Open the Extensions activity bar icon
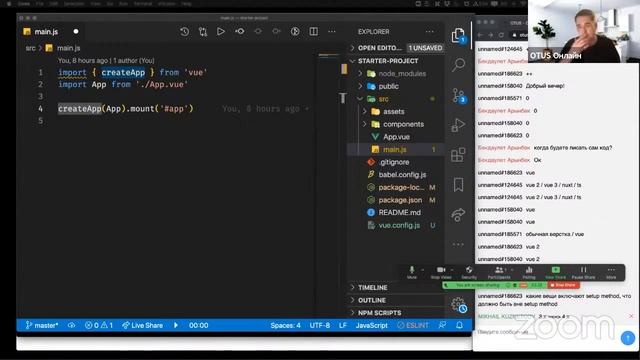This screenshot has width=640, height=360. [458, 155]
